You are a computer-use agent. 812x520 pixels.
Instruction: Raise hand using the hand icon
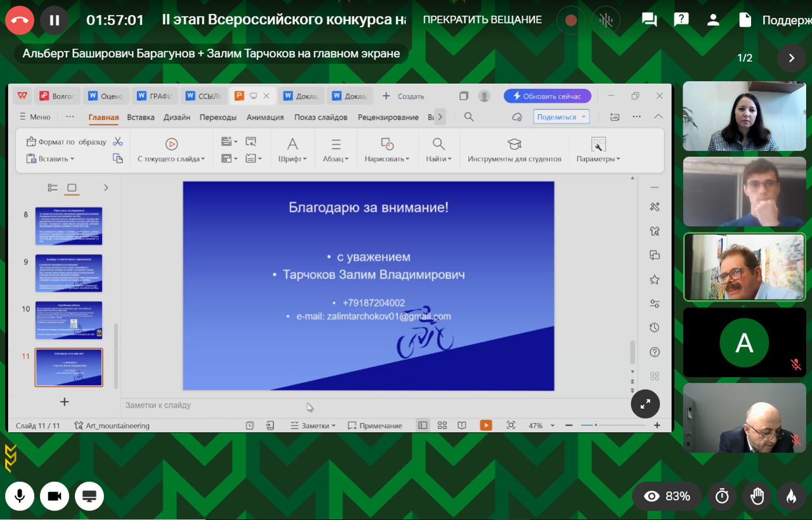(757, 497)
